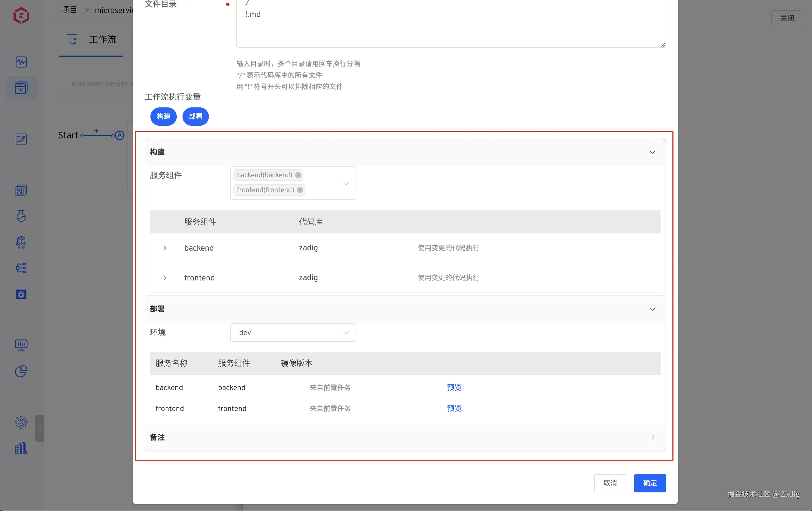This screenshot has height=511, width=812.
Task: Open the package delivery sidebar icon
Action: [21, 242]
